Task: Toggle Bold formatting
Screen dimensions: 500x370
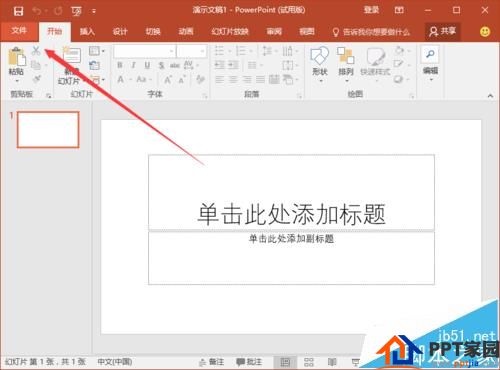Action: pyautogui.click(x=120, y=65)
